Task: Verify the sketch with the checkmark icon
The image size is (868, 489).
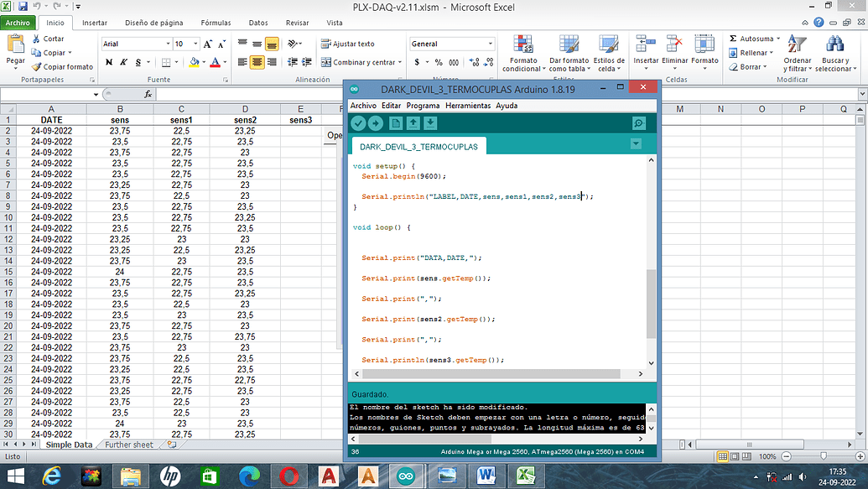Action: click(358, 122)
